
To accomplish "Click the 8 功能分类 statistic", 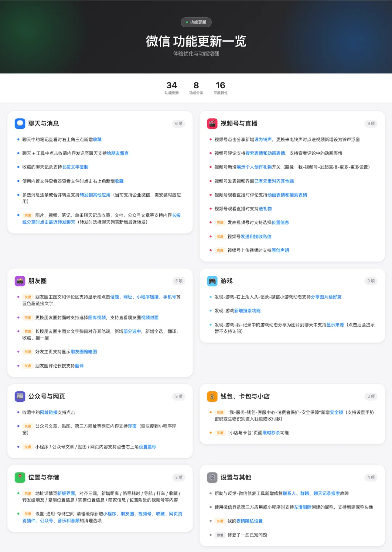I will click(196, 88).
